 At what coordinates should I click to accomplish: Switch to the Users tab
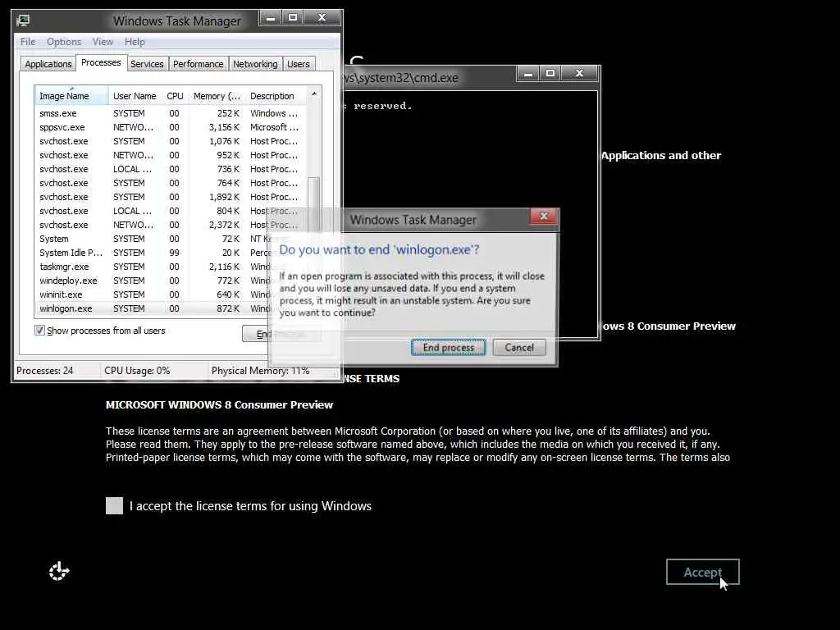click(299, 64)
